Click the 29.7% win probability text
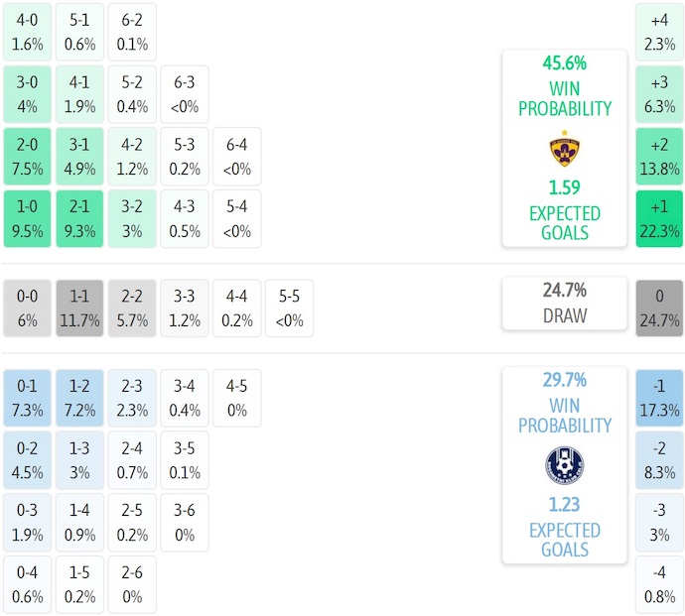Screen dimensions: 685x616 click(x=564, y=380)
